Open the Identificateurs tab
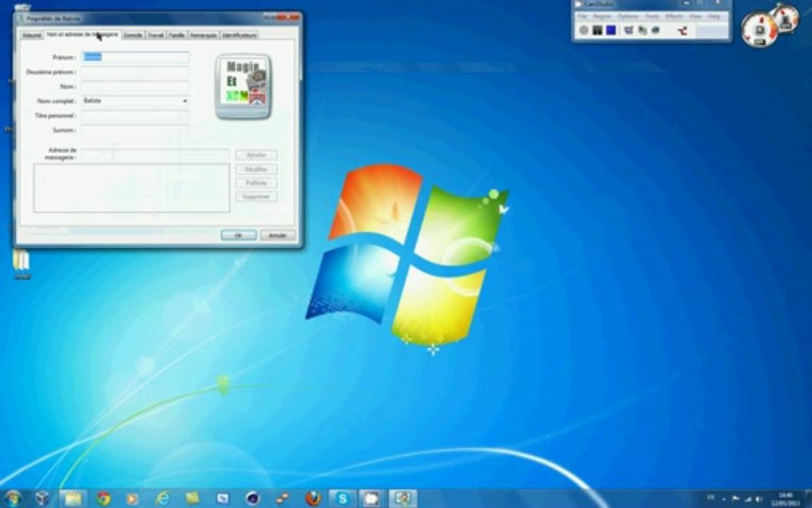The width and height of the screenshot is (812, 508). tap(239, 35)
